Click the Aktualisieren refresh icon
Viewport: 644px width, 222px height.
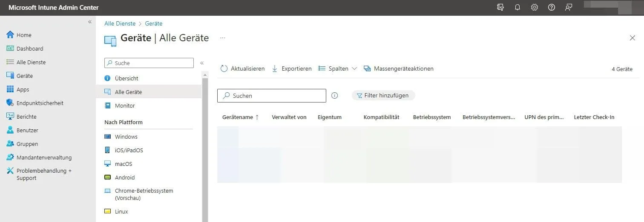pyautogui.click(x=224, y=68)
